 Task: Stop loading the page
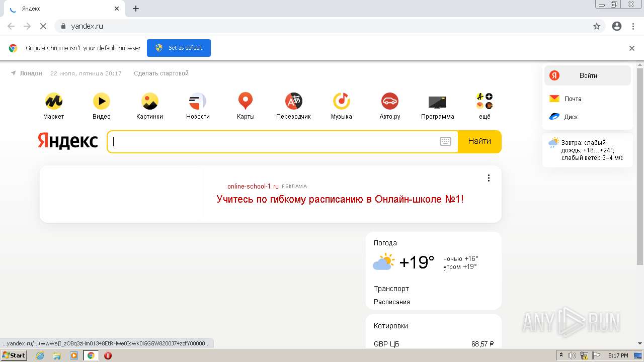[43, 26]
